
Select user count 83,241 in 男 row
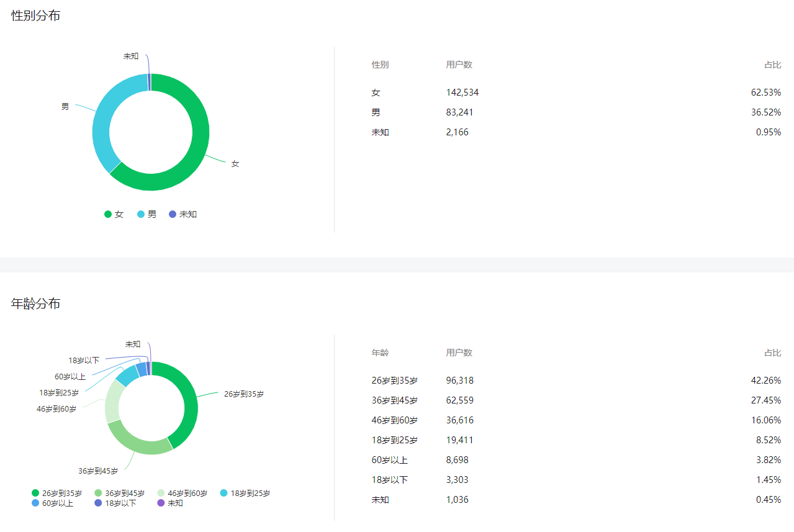click(460, 112)
